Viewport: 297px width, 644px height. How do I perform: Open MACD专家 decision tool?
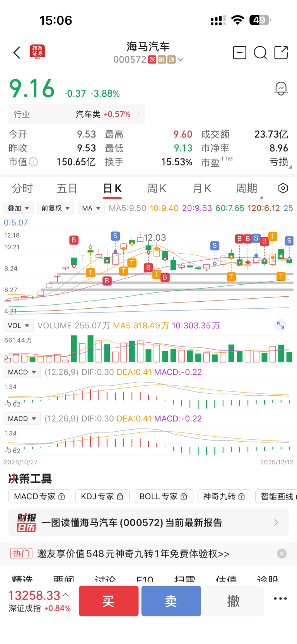[40, 496]
